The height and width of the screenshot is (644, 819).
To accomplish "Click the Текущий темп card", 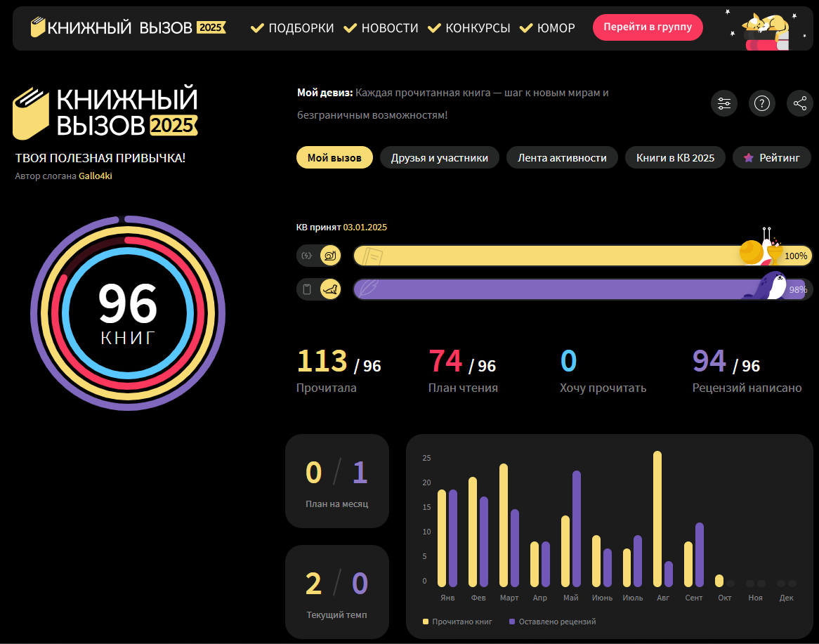I will (x=337, y=592).
